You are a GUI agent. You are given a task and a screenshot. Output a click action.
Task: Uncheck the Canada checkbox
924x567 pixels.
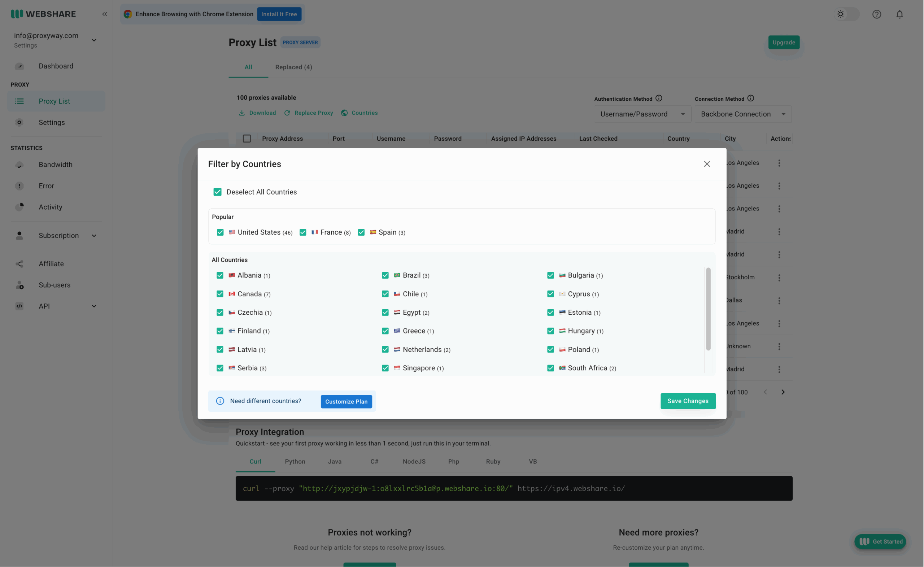[x=220, y=294]
